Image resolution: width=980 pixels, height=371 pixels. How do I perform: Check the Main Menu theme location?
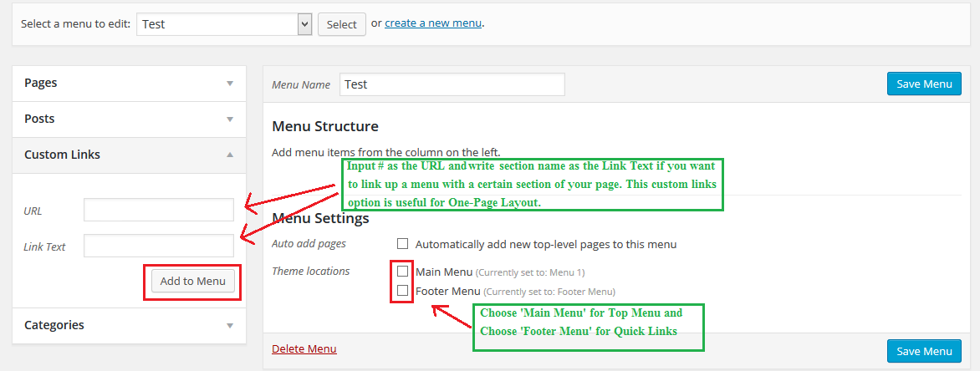click(x=403, y=272)
